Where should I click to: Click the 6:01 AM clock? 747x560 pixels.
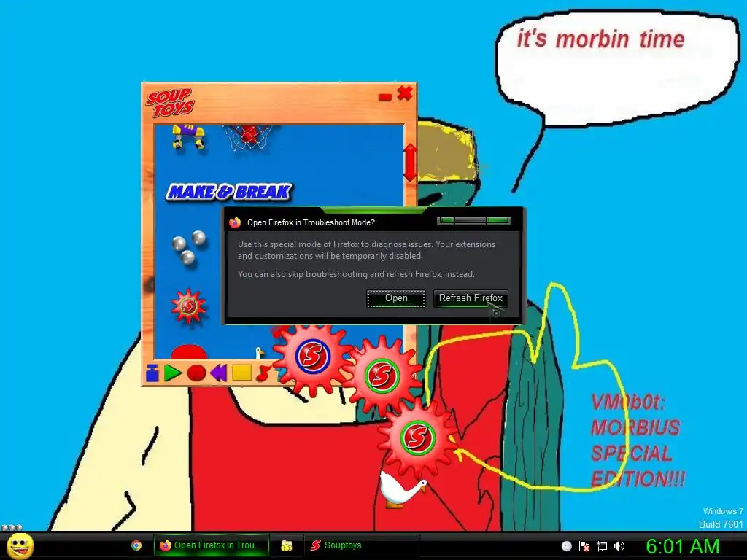point(683,546)
